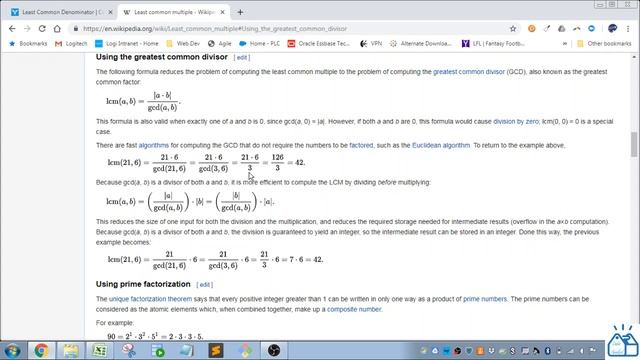640x360 pixels.
Task: Click the orange circular extension icon
Action: pyautogui.click(x=531, y=29)
